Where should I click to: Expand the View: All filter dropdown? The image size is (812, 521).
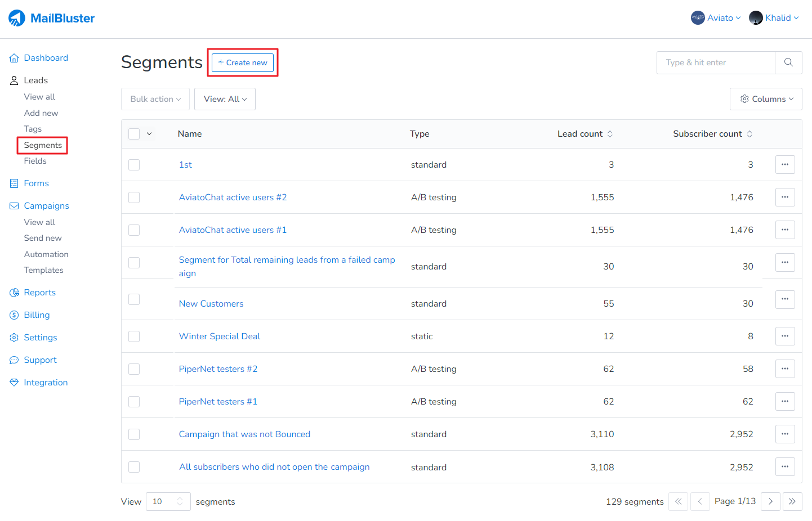point(225,99)
